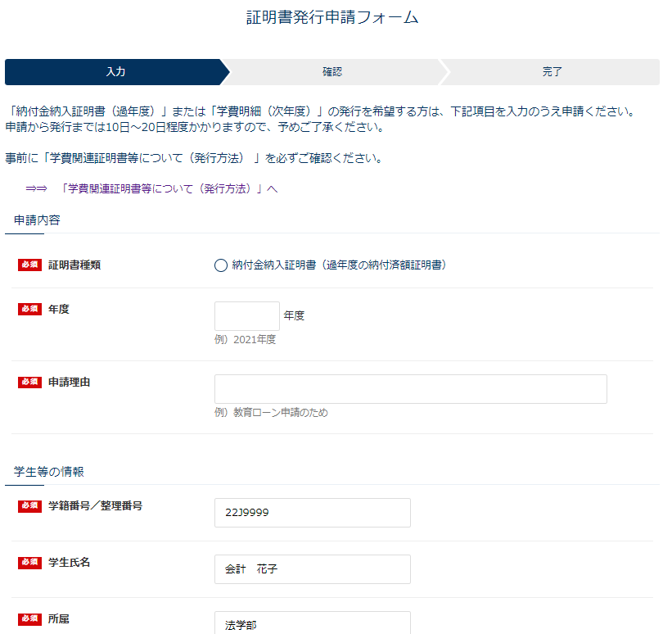
Task: Select the 学籍番号 field containing 22J9999
Action: tap(311, 512)
